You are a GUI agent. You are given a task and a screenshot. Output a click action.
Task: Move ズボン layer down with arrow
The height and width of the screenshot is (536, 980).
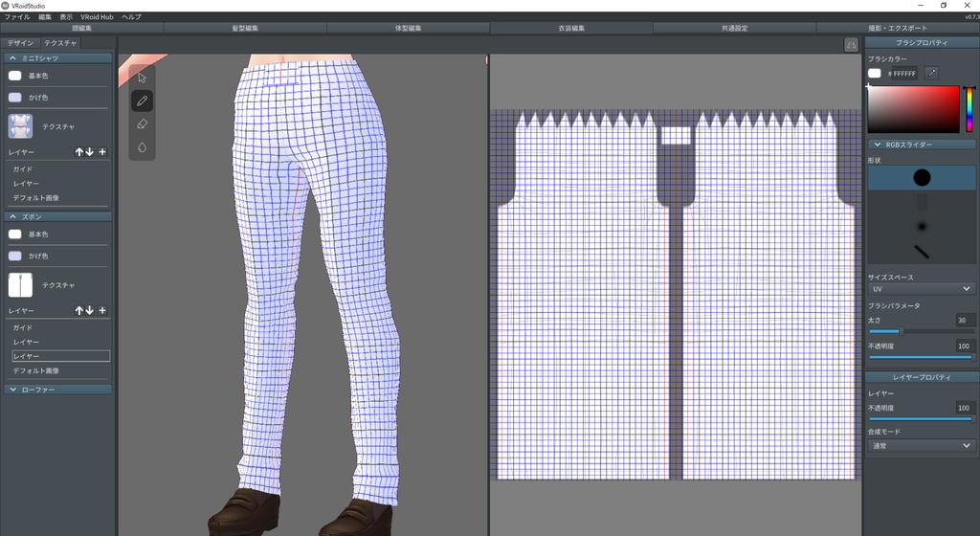(89, 310)
